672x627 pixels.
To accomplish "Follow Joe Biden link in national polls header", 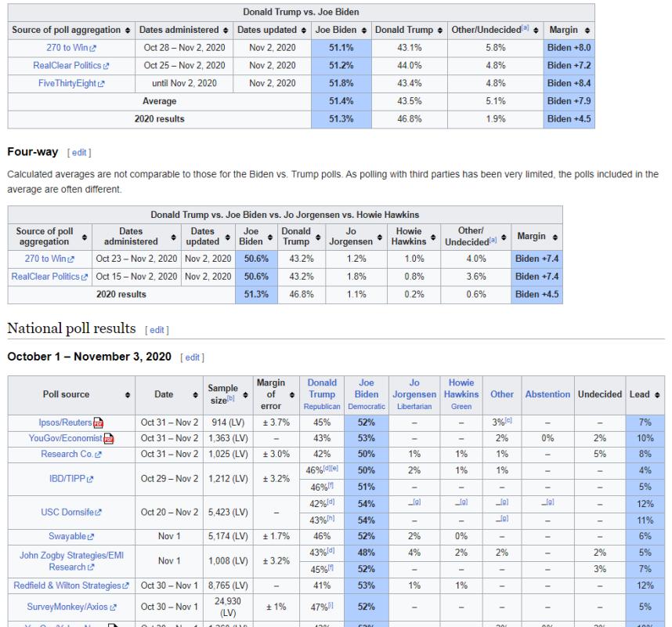I will 367,389.
